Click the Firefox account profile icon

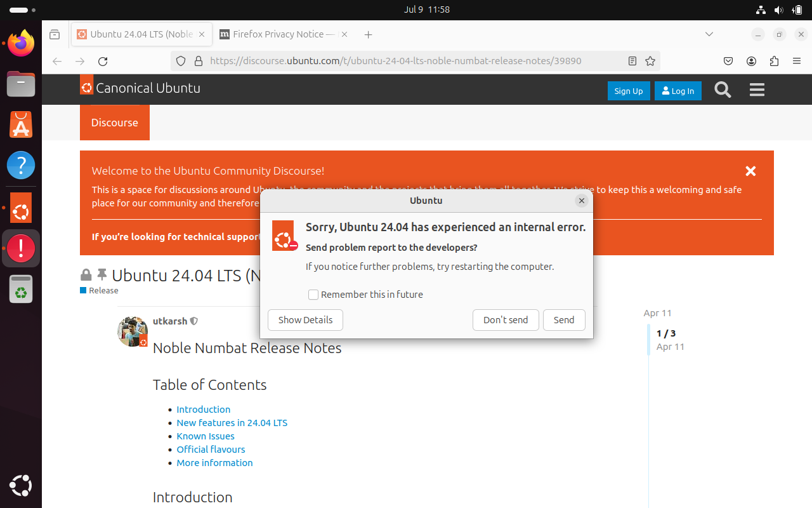[x=752, y=61]
